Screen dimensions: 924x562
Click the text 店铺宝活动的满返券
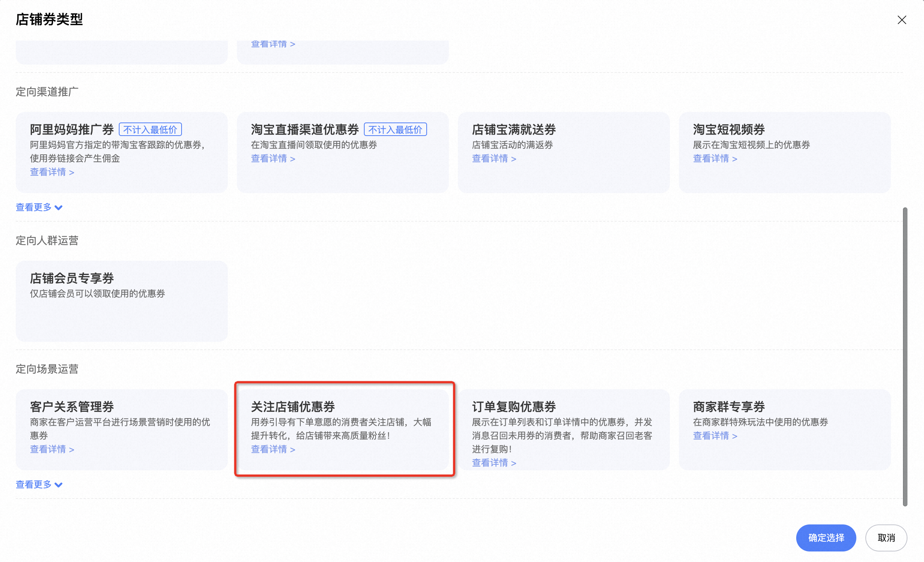(512, 145)
